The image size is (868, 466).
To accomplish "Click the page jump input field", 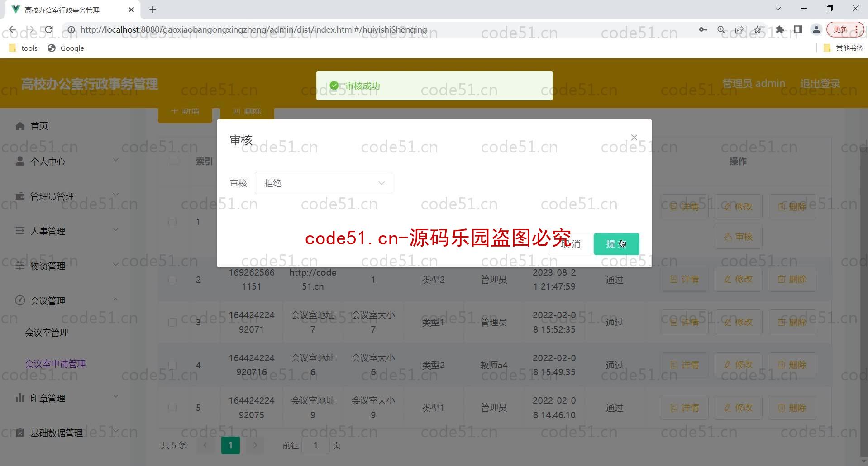I will (x=315, y=445).
